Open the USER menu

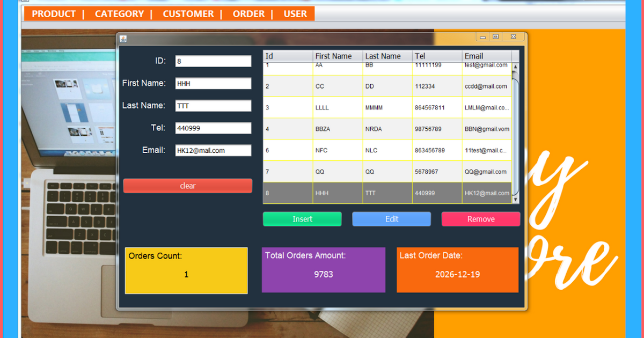[295, 14]
